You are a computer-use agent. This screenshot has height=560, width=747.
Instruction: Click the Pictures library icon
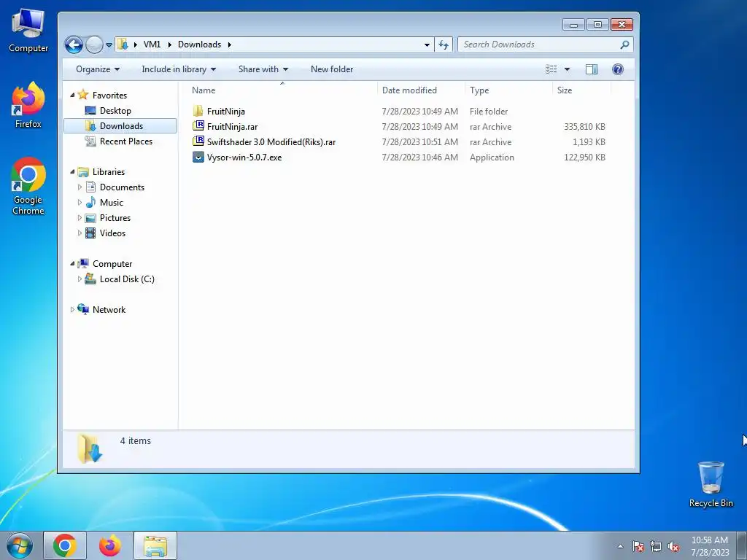[90, 217]
